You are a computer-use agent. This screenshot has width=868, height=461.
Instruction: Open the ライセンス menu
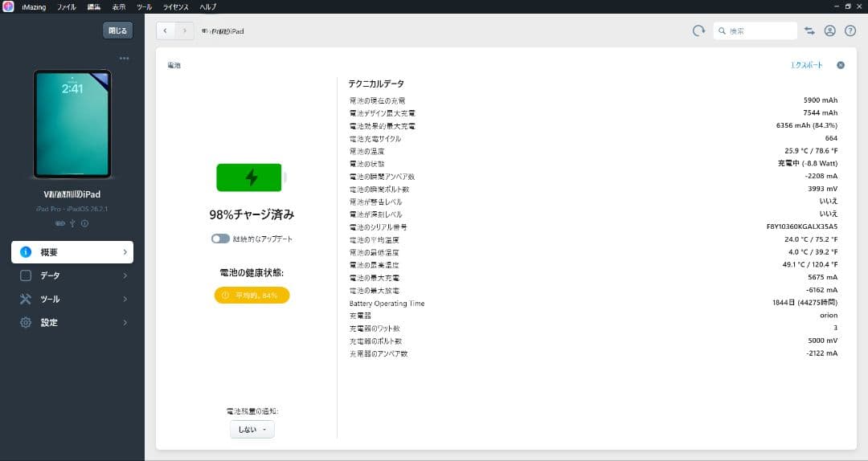[x=175, y=7]
